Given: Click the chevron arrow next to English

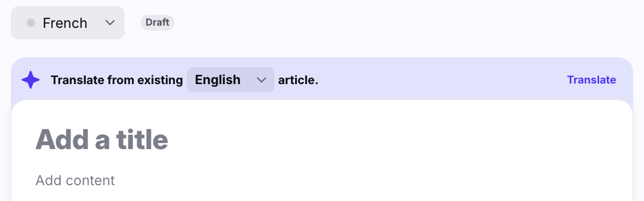Looking at the screenshot, I should 262,80.
